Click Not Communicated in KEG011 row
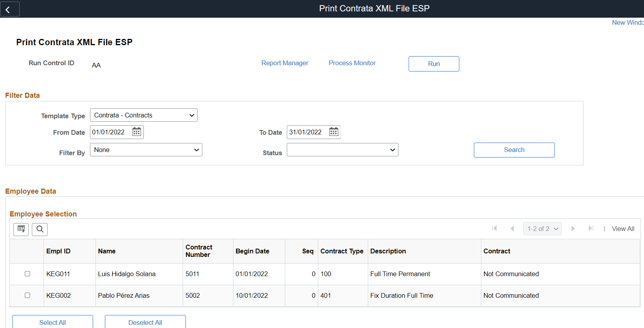This screenshot has height=328, width=644. tap(511, 274)
